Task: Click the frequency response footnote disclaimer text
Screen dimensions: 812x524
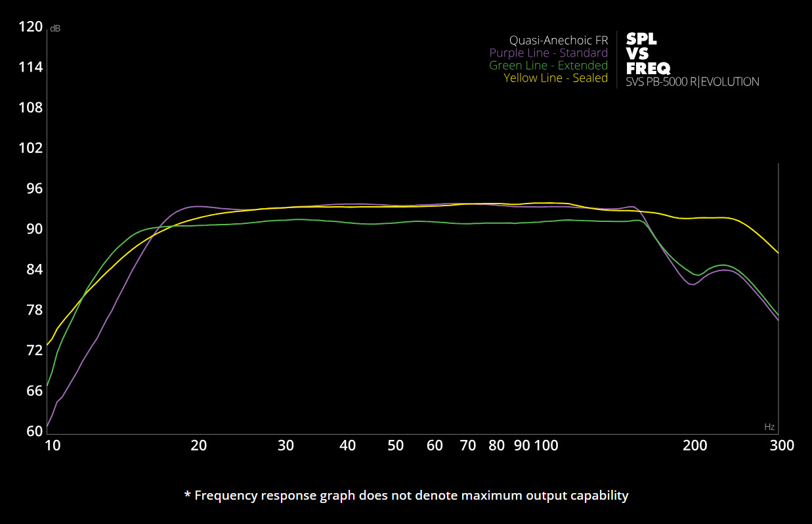Action: click(x=406, y=495)
